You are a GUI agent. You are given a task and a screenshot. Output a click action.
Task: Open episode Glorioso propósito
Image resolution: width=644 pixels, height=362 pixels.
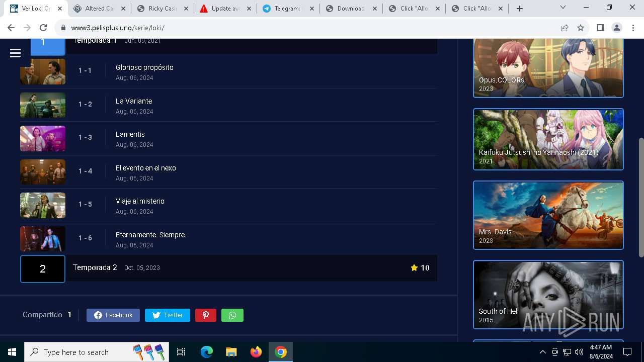click(144, 67)
